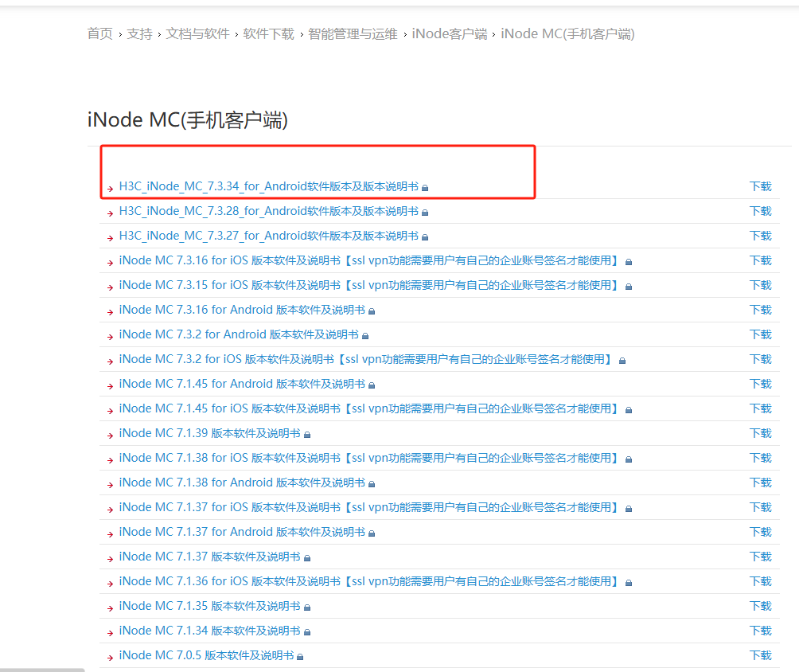Open iNode MC 7.1.35 版本软件及说明书 link
Screen dimensions: 799x672
pos(210,606)
